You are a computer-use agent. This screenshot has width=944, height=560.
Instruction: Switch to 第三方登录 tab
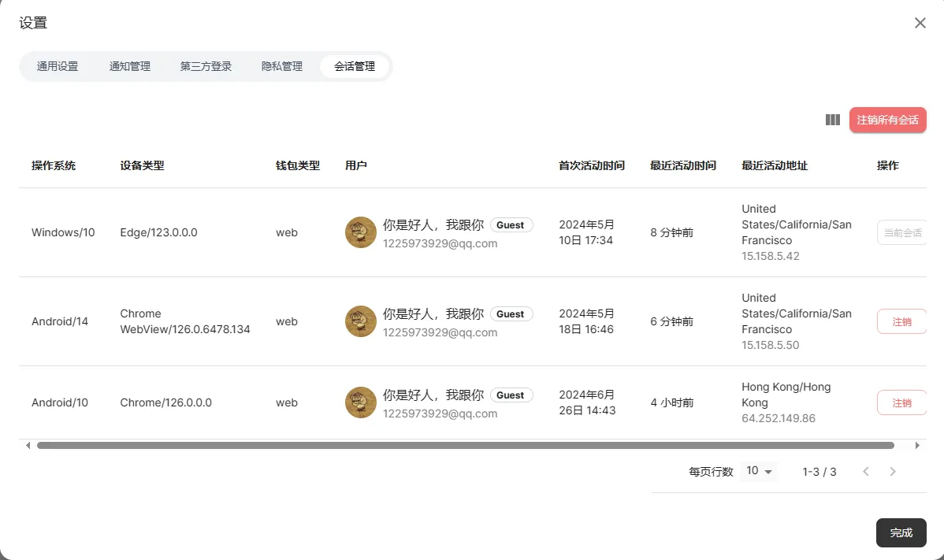(x=206, y=66)
